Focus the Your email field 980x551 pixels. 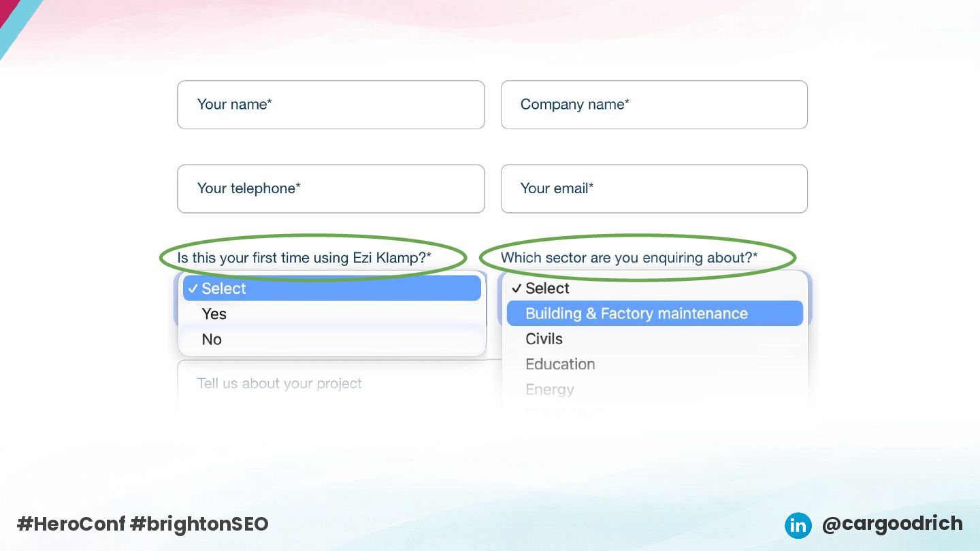pos(654,188)
